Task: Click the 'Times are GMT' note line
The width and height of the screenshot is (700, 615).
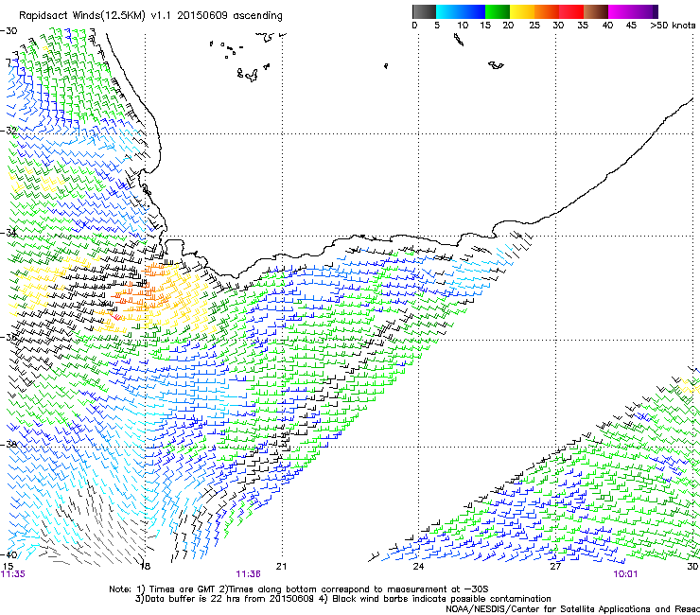Action: 299,589
